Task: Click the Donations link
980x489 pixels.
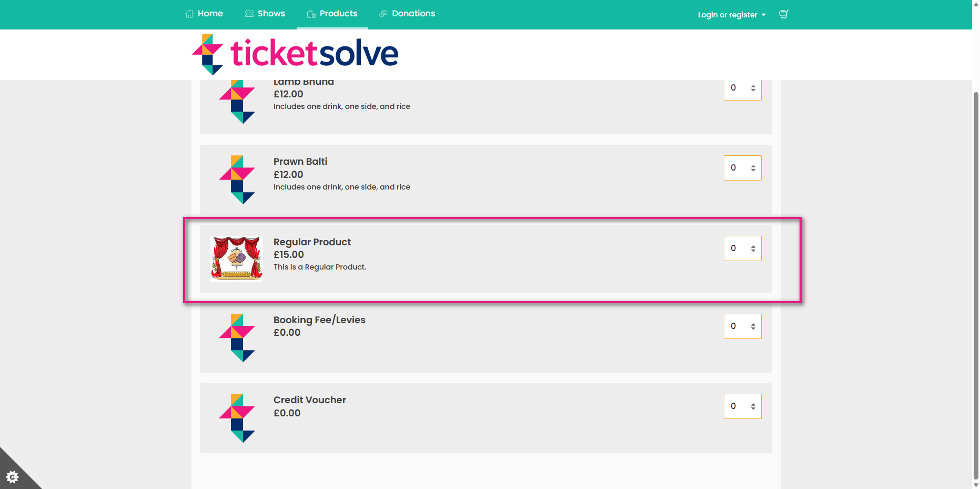Action: (414, 13)
